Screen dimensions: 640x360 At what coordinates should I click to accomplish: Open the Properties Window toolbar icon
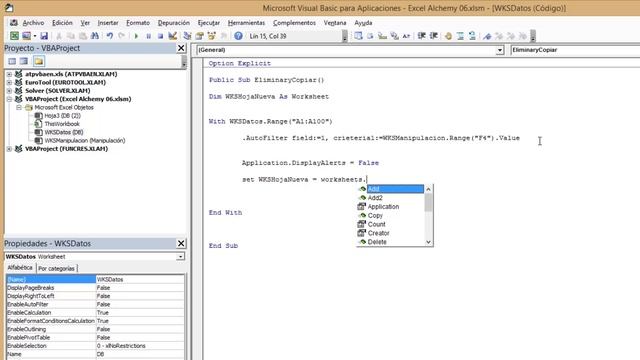tap(200, 36)
